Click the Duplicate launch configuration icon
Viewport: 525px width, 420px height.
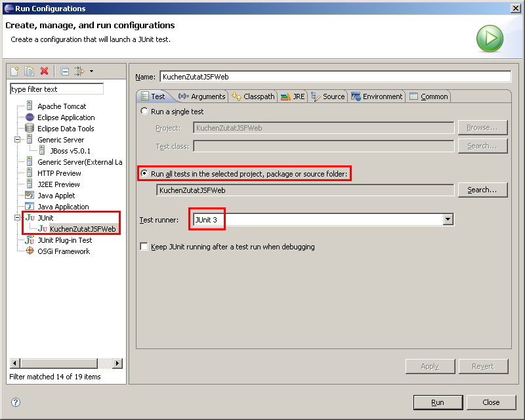[x=29, y=71]
